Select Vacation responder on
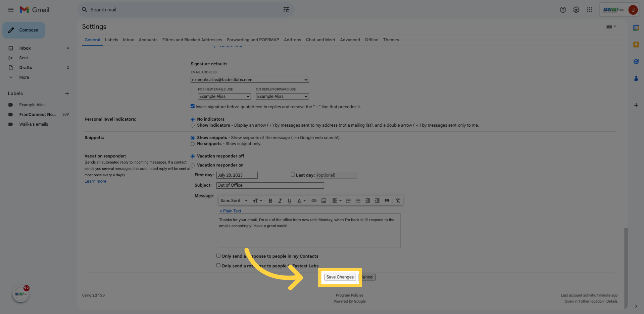Viewport: 644px width, 314px height. tap(193, 165)
